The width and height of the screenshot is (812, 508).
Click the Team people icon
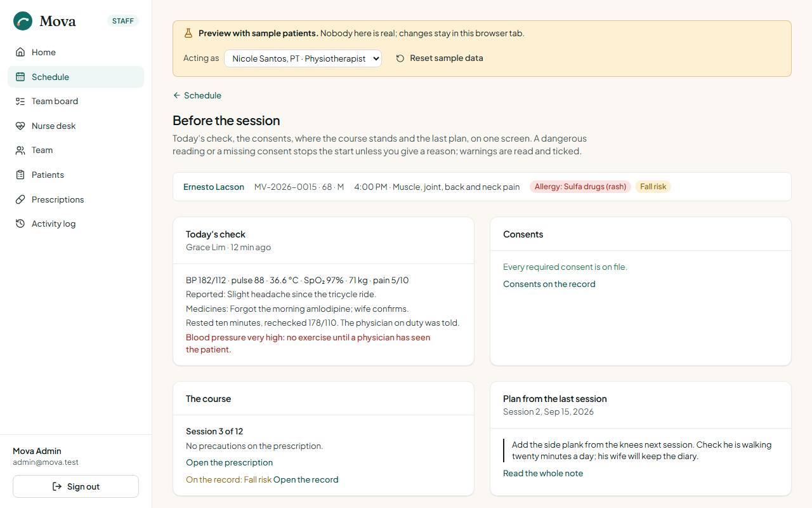[20, 150]
